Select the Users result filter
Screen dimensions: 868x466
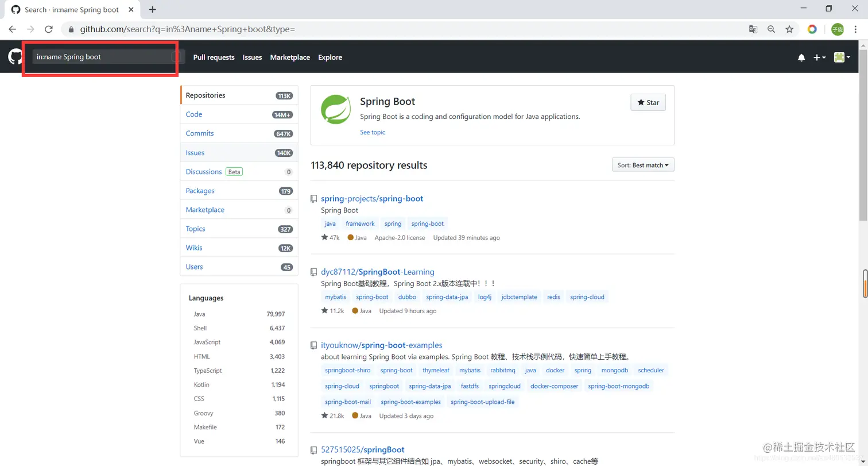click(239, 267)
